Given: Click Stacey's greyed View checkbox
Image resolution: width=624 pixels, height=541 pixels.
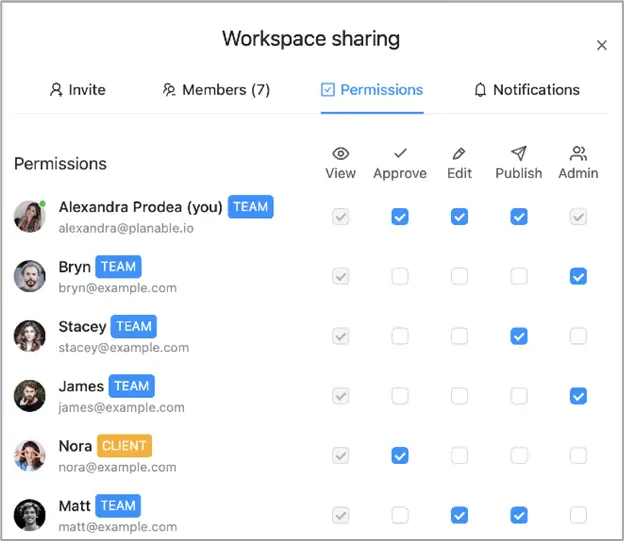Looking at the screenshot, I should pos(341,336).
